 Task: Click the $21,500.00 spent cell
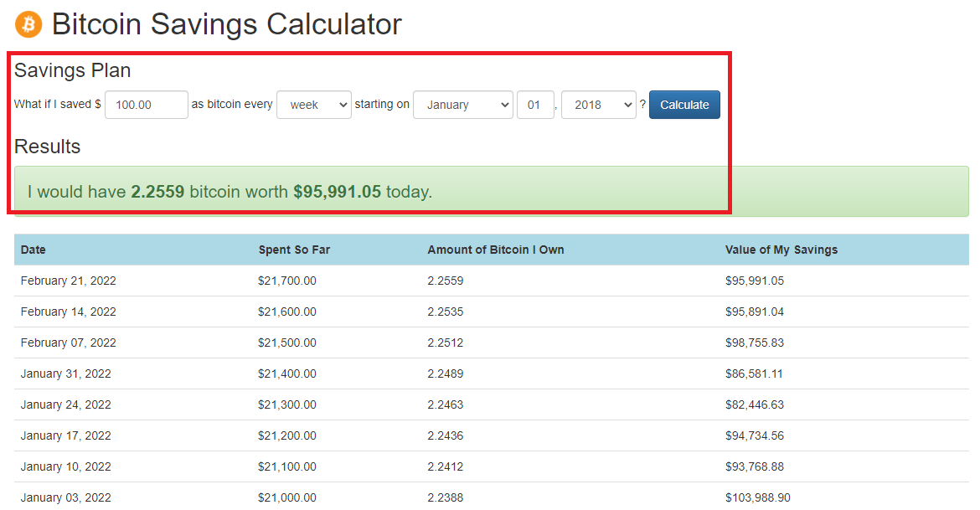click(x=286, y=343)
